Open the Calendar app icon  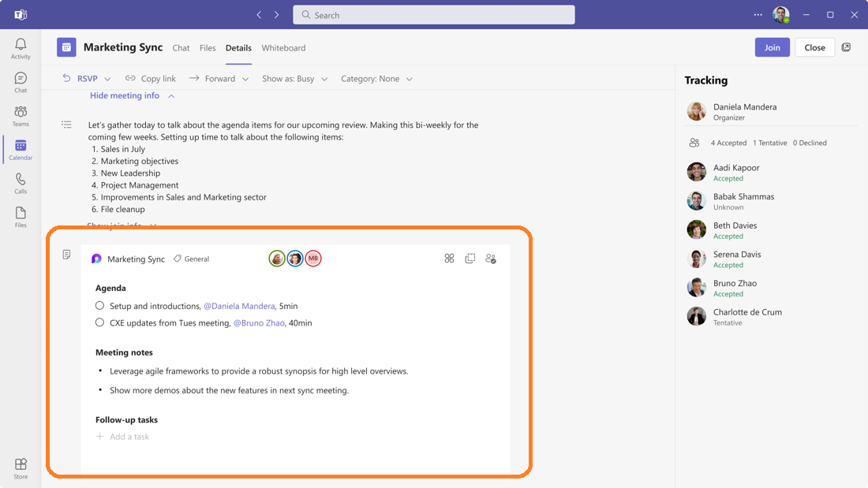click(20, 149)
